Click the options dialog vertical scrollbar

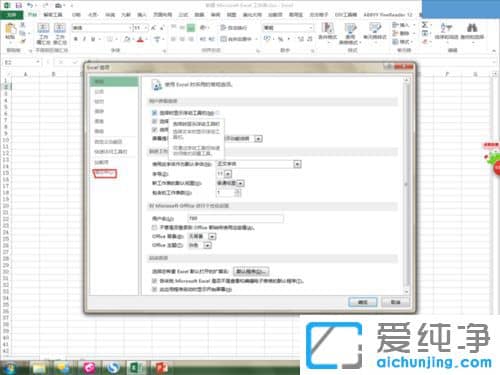point(406,186)
